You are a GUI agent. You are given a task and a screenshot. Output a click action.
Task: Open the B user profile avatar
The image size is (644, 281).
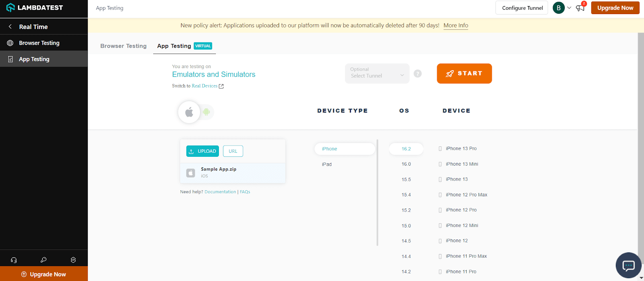coord(558,8)
